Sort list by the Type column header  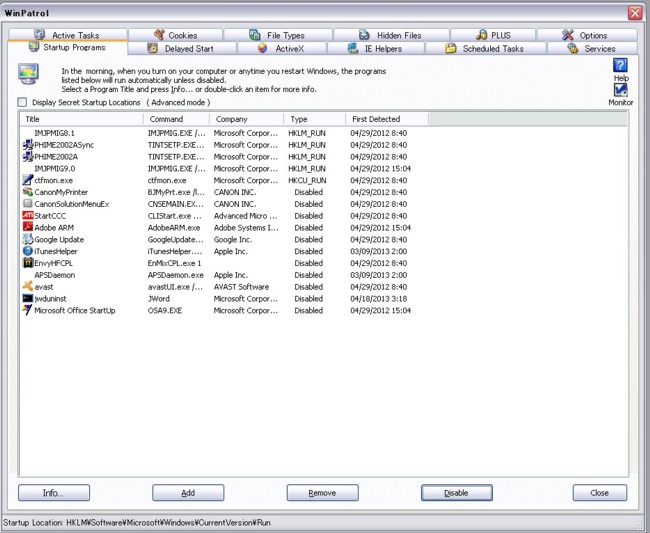(315, 119)
